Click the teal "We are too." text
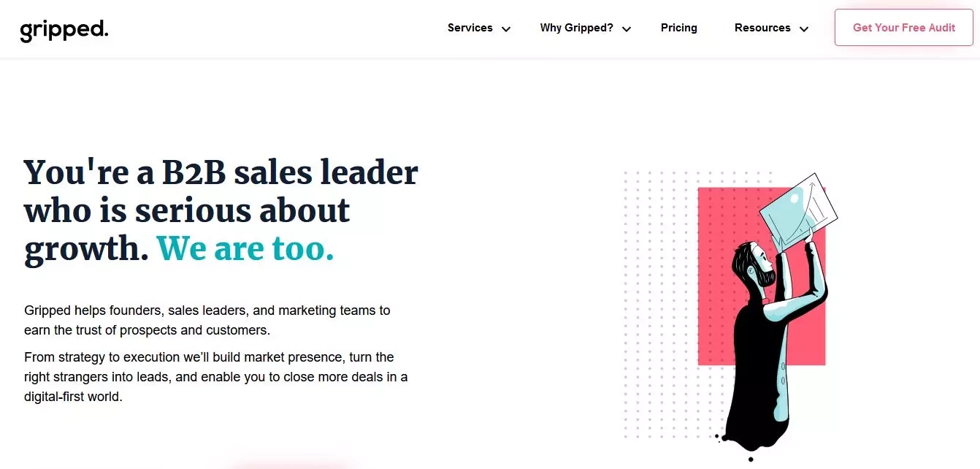The width and height of the screenshot is (980, 469). pos(245,248)
